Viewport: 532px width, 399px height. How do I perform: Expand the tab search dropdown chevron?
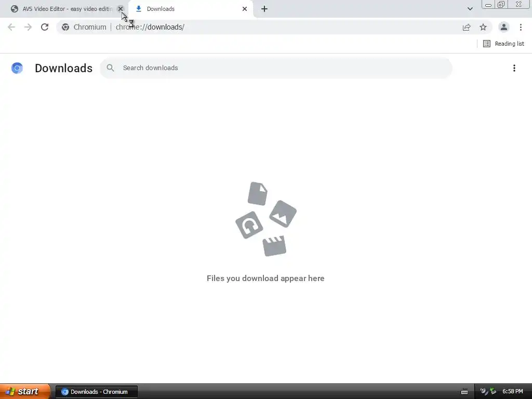(470, 9)
